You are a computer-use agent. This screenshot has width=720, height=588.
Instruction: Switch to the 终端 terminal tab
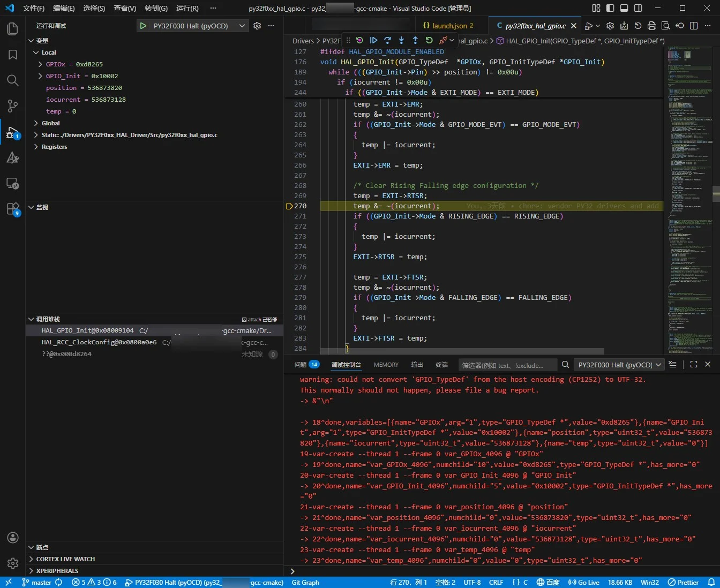442,365
